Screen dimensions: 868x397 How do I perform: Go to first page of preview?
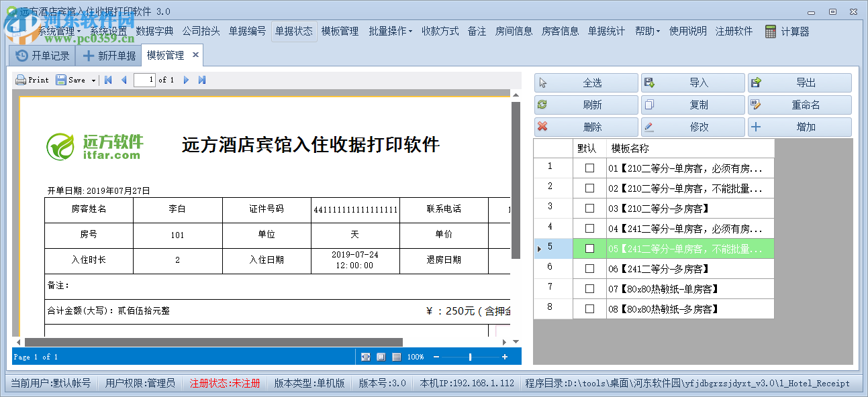pyautogui.click(x=107, y=80)
